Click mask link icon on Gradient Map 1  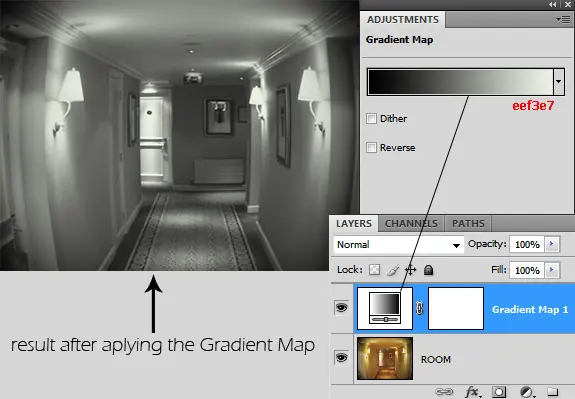(420, 308)
